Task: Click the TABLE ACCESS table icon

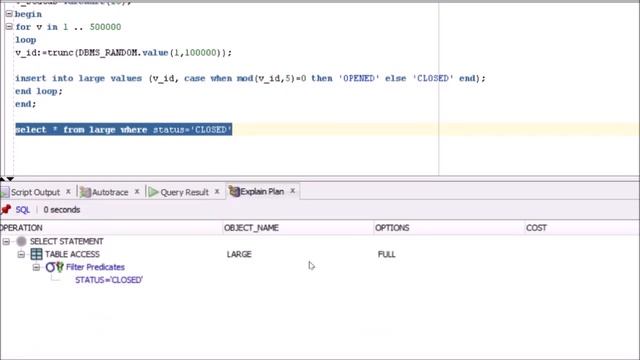Action: tap(36, 254)
